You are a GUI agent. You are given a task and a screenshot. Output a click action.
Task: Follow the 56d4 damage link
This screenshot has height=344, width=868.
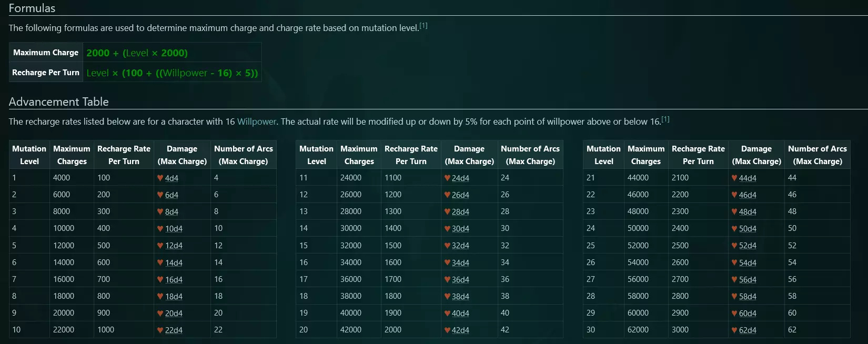(x=748, y=280)
